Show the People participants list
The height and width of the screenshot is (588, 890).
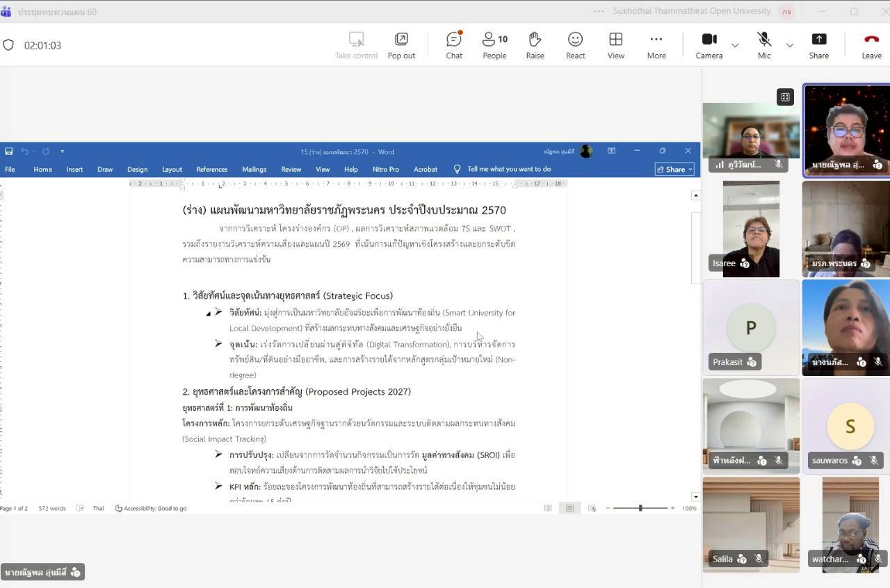(494, 45)
